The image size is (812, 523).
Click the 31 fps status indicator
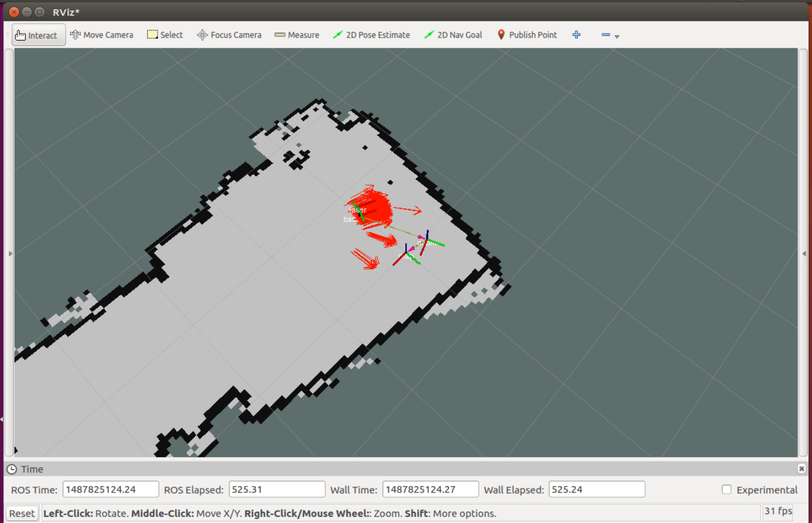[x=778, y=511]
